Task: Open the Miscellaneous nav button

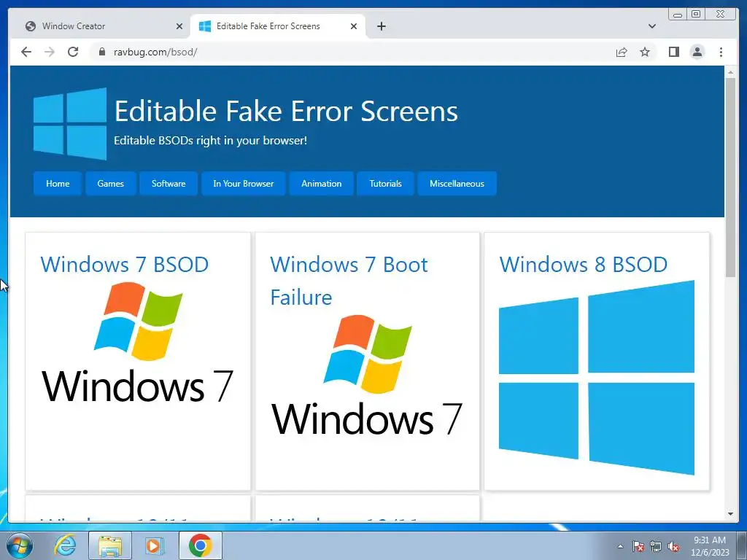Action: coord(457,184)
